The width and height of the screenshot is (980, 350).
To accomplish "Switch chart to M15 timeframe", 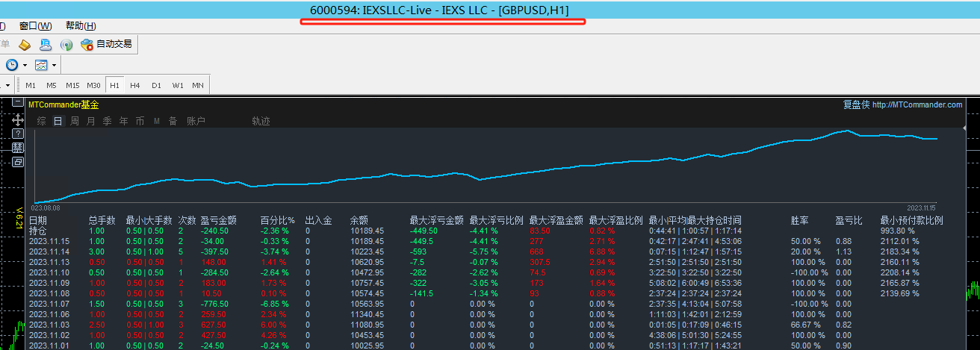I will pyautogui.click(x=72, y=85).
